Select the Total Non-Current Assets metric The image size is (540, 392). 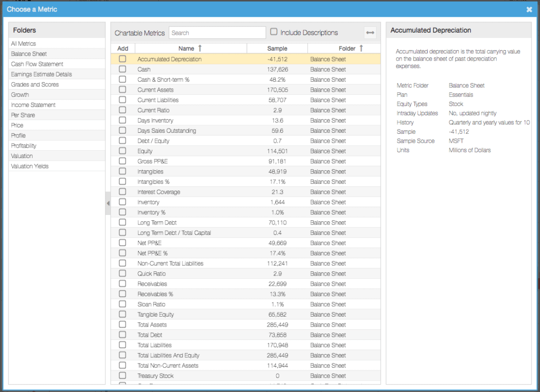(246, 366)
